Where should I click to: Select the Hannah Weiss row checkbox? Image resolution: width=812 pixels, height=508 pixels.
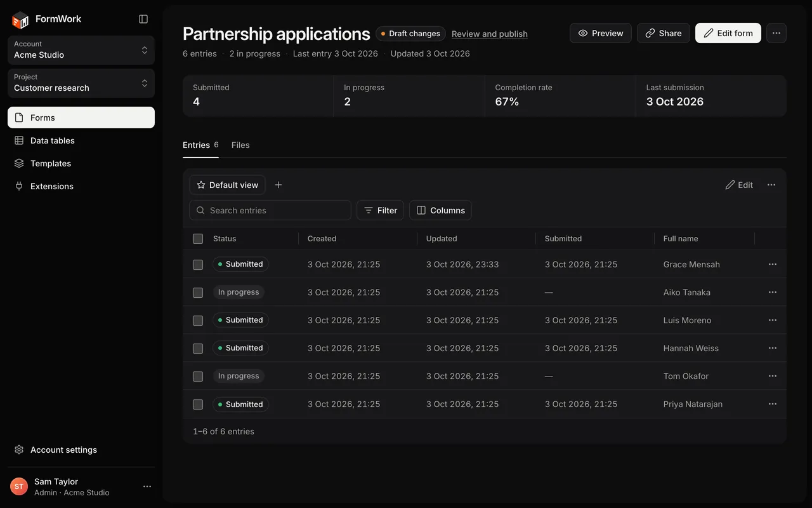click(x=198, y=348)
